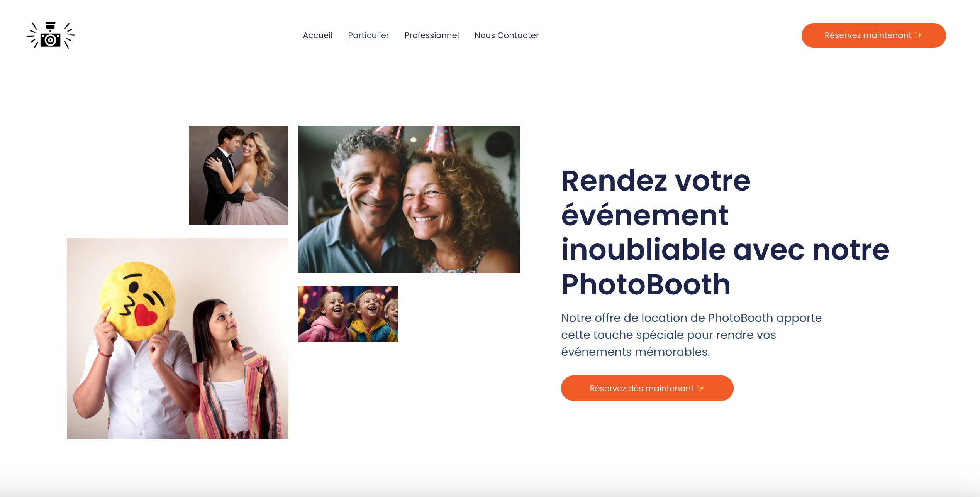The image size is (980, 497).
Task: Open the Nous Contacter link
Action: [x=506, y=35]
